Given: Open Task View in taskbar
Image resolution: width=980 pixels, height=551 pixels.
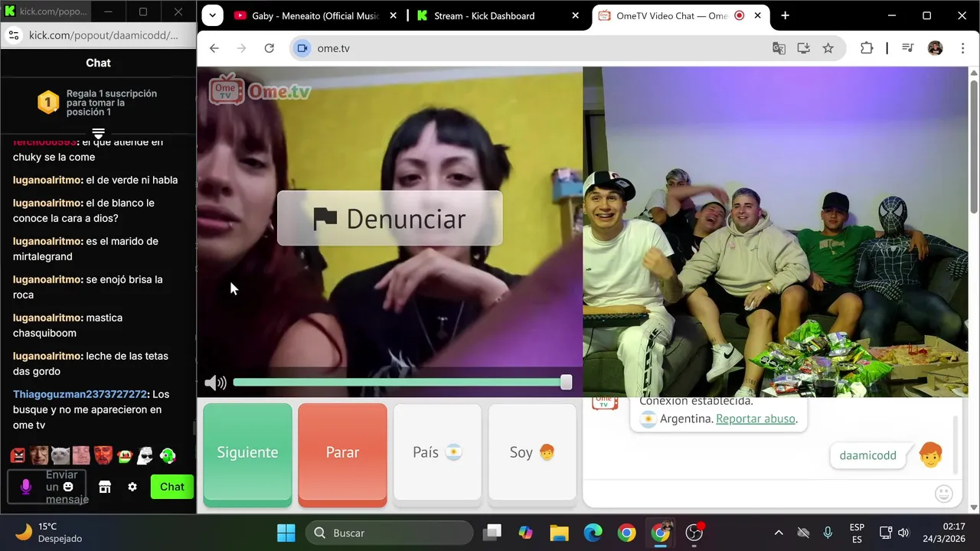Looking at the screenshot, I should pos(492,533).
